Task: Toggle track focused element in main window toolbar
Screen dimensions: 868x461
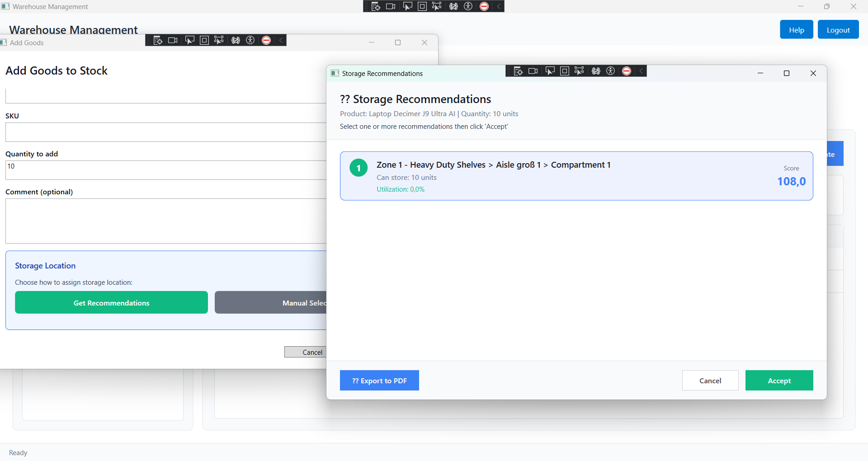Action: coord(437,6)
